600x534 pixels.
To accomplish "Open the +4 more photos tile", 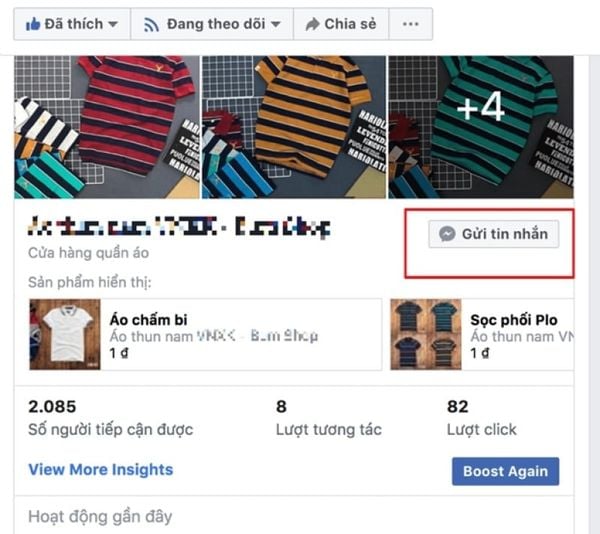I will 481,127.
